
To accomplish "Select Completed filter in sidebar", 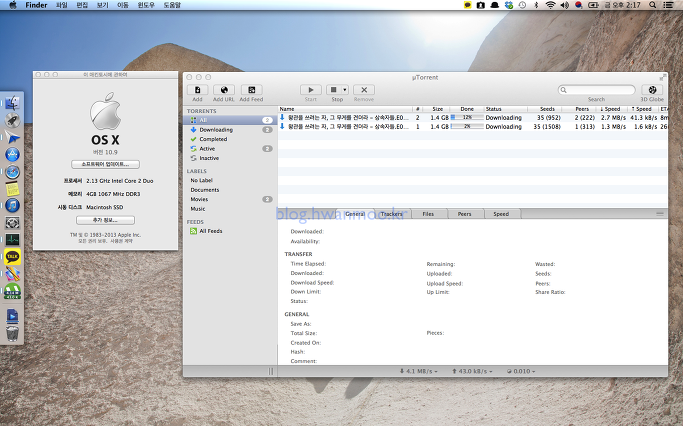I will 230,139.
